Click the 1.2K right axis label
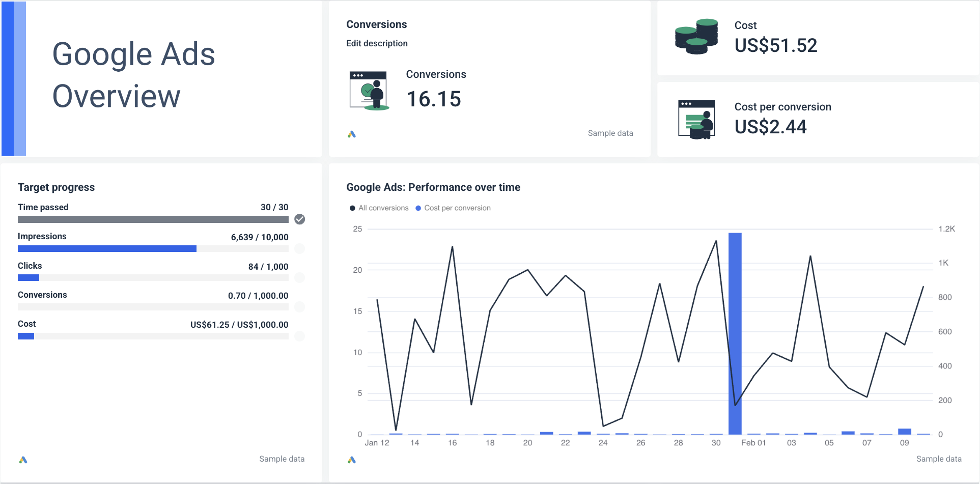Screen dimensions: 980x484 946,229
